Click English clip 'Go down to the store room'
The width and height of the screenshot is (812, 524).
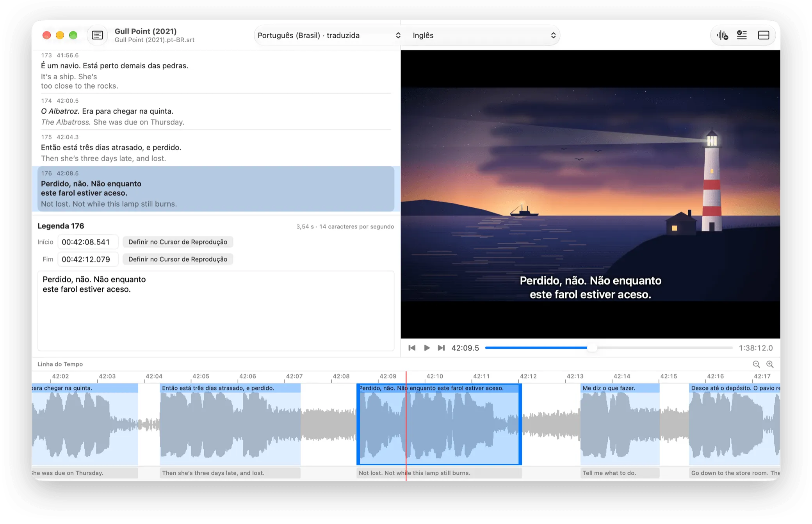pos(734,473)
